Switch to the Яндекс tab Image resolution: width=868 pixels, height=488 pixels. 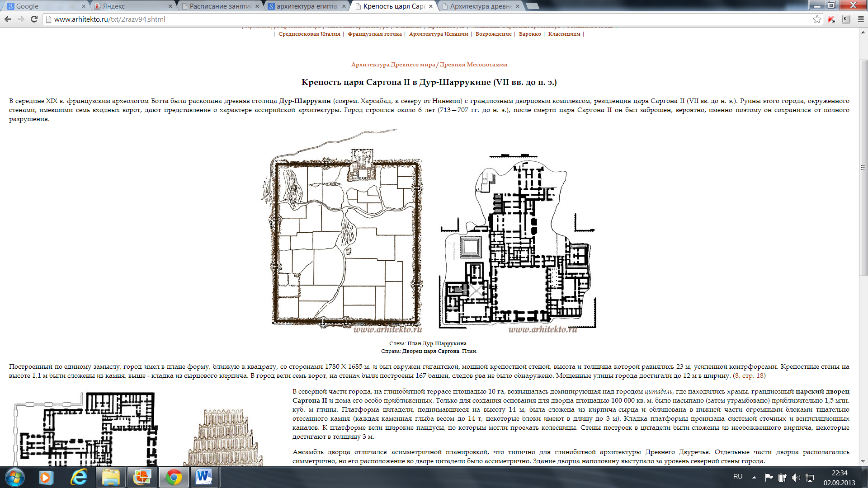131,6
